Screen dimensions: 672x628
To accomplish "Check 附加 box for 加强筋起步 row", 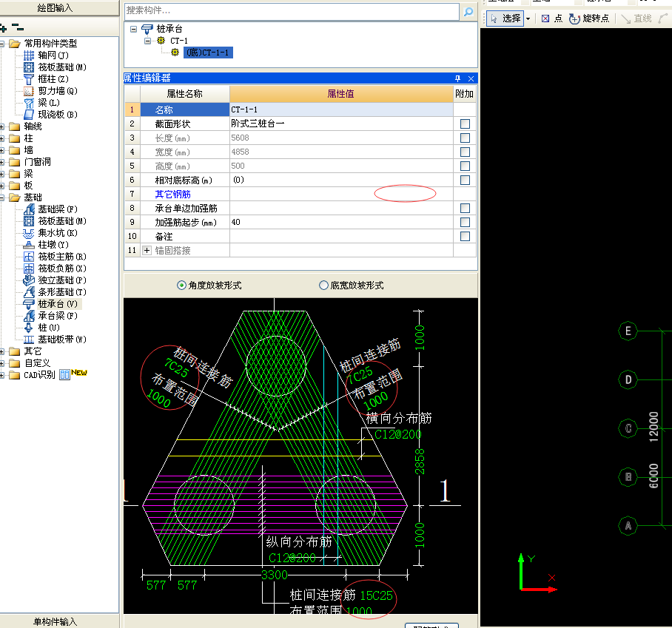I will point(465,223).
